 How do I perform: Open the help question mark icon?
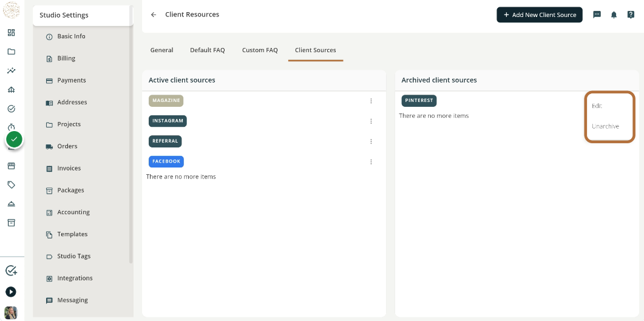(631, 15)
